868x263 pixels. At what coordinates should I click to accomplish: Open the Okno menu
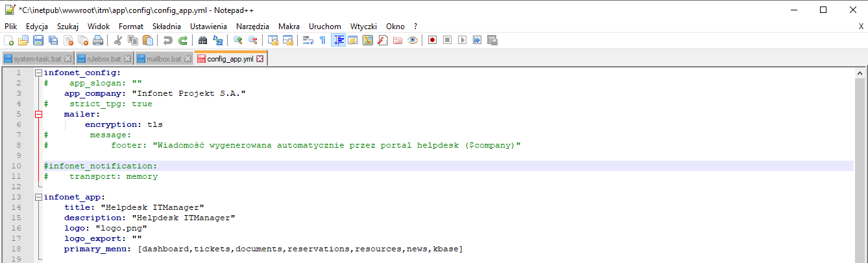coord(395,27)
